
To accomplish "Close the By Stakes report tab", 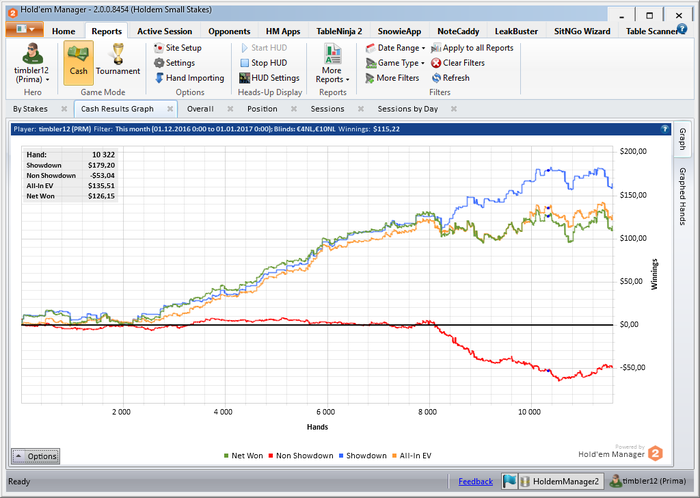I will tap(64, 108).
